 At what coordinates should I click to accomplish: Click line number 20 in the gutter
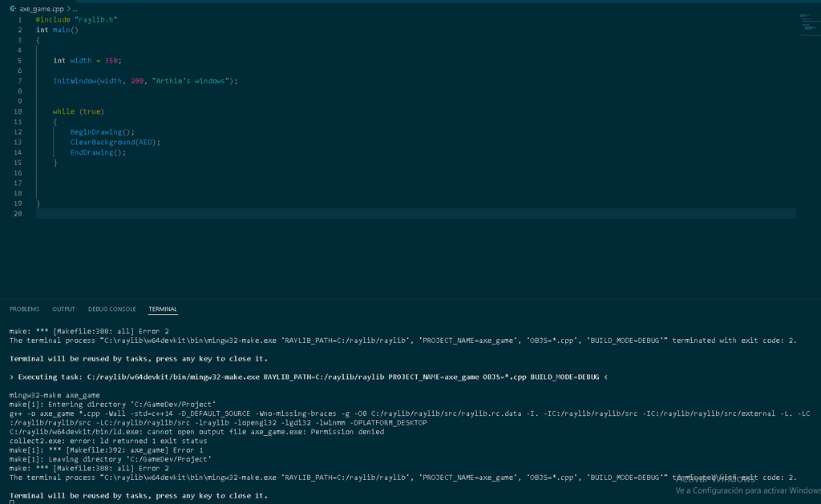pos(17,213)
